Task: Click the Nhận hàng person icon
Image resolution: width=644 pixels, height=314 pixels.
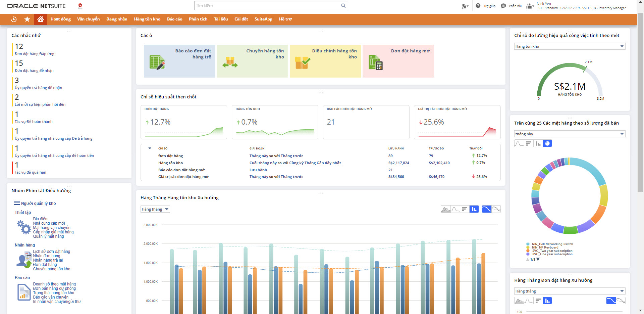Action: click(24, 260)
